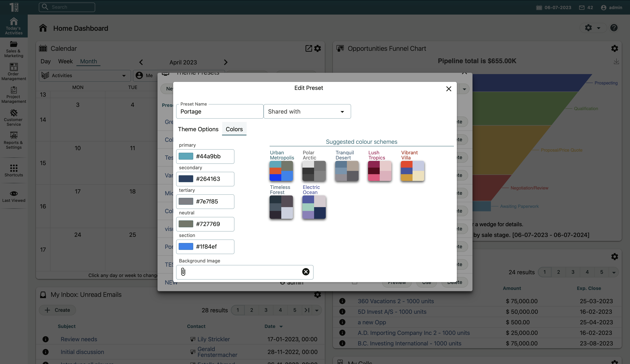Click the Create email button
630x364 pixels.
click(x=57, y=310)
